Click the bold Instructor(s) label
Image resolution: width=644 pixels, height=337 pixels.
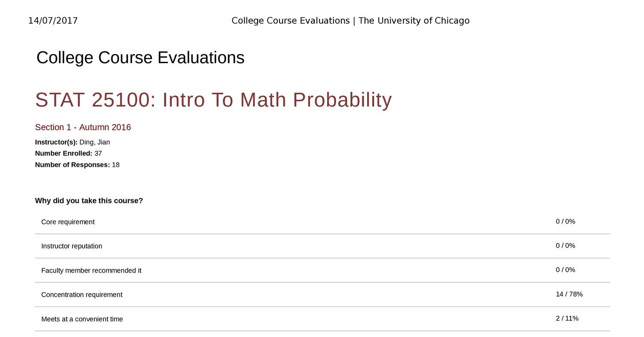(56, 142)
